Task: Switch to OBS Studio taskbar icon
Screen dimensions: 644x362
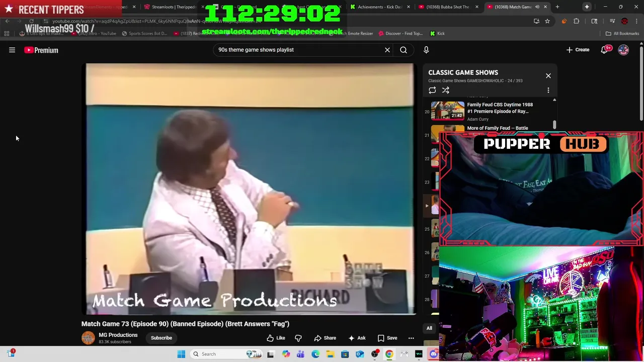Action: pyautogui.click(x=374, y=354)
